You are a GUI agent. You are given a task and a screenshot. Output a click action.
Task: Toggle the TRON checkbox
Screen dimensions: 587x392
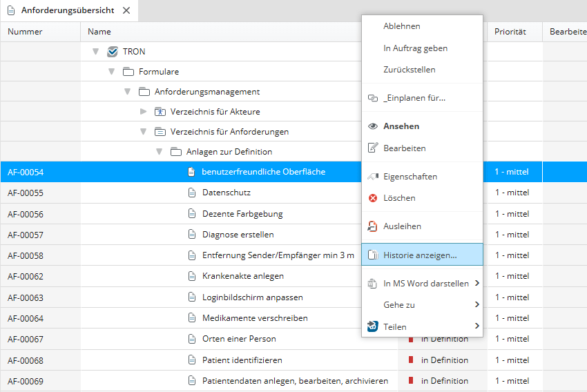point(113,52)
